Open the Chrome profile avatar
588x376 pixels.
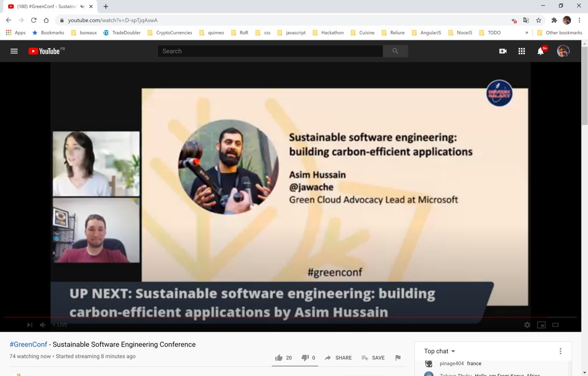click(x=567, y=21)
